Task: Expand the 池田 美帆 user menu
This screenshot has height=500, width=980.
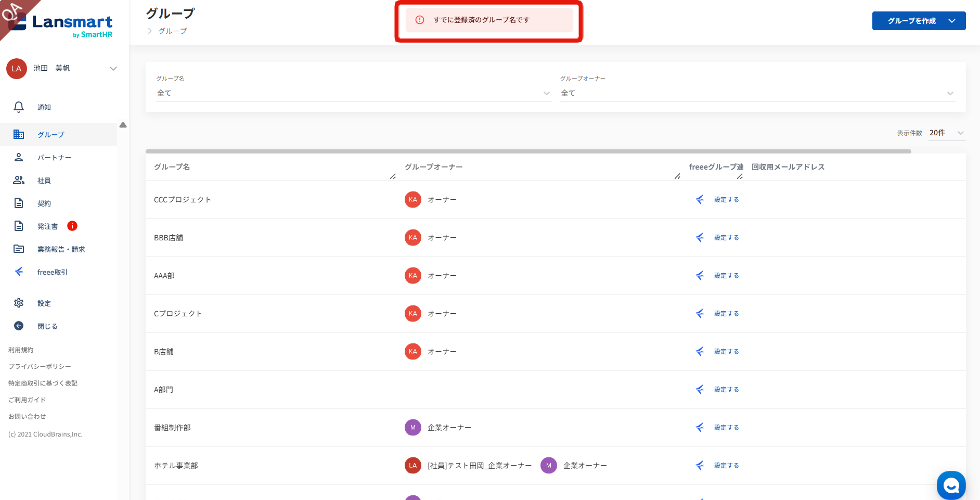Action: pyautogui.click(x=113, y=69)
